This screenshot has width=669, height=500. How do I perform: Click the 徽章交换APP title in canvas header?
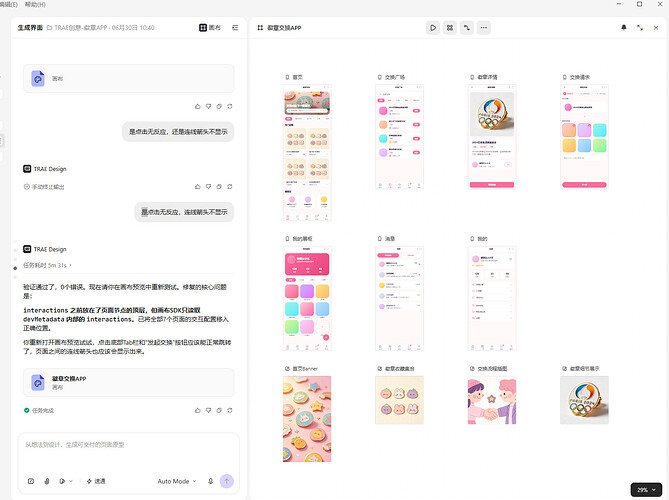coord(284,28)
